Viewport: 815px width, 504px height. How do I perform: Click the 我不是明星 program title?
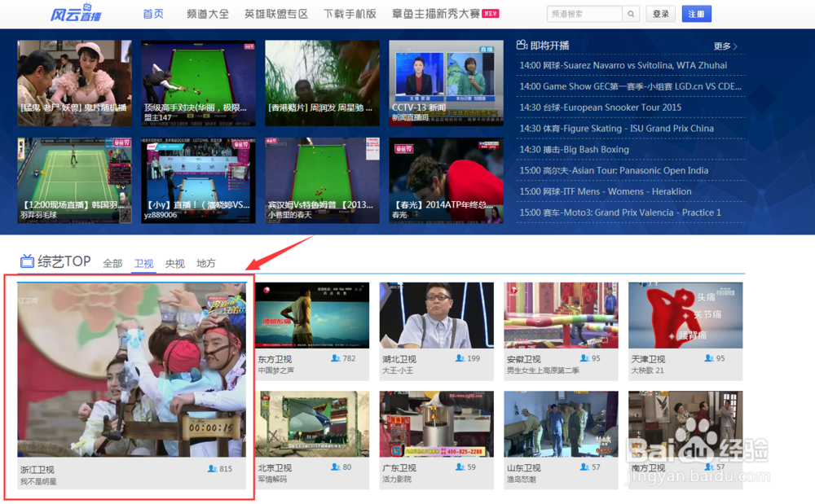point(38,482)
